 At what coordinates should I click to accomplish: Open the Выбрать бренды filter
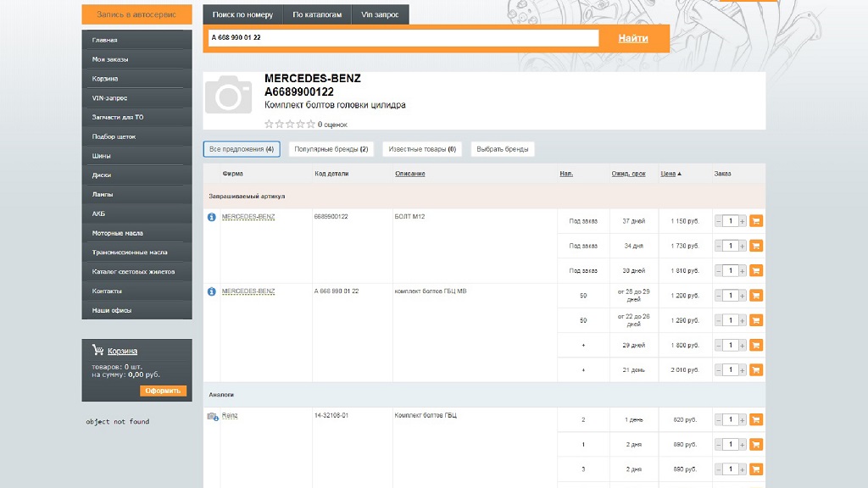[503, 149]
